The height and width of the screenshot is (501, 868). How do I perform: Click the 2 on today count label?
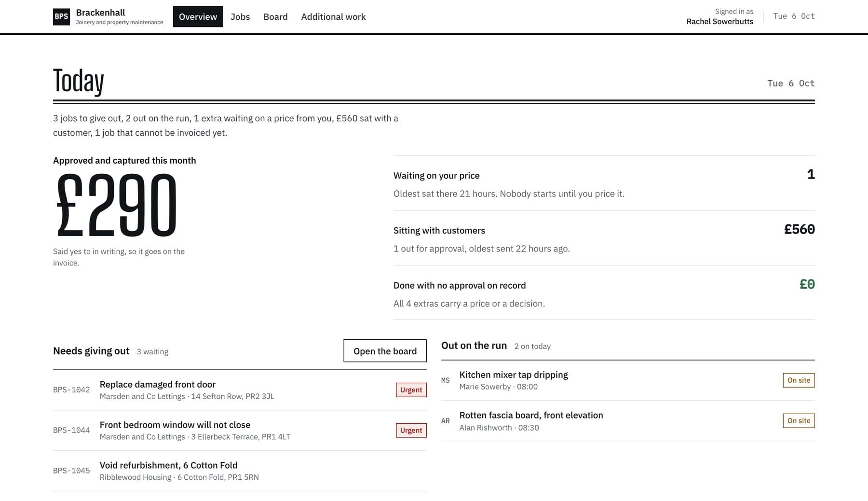click(x=532, y=346)
